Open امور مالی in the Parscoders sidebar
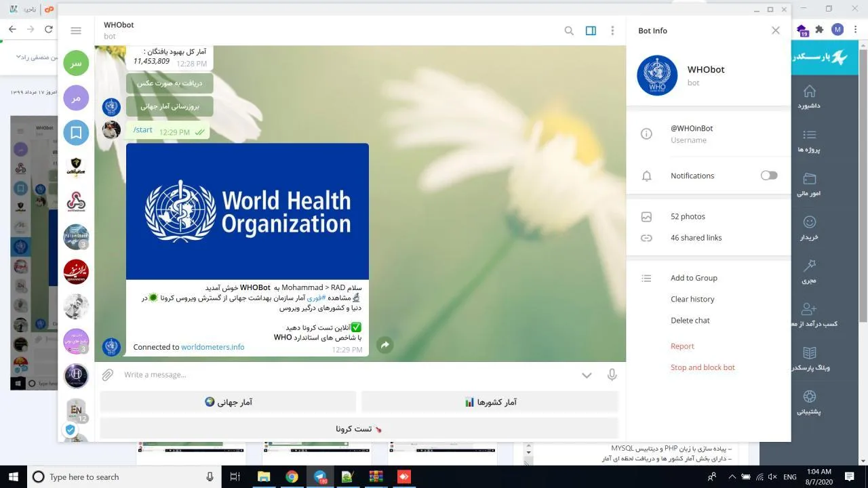Image resolution: width=868 pixels, height=488 pixels. [809, 184]
